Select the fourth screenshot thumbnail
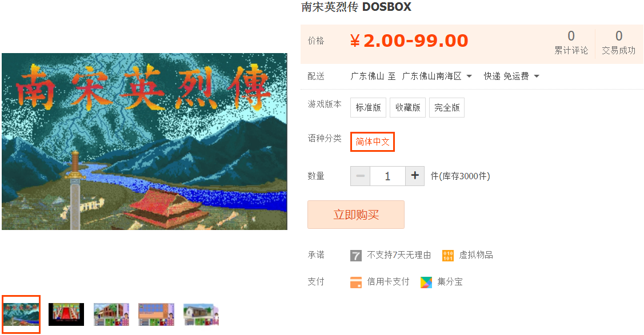Viewport: 644px width, 335px height. (x=156, y=314)
